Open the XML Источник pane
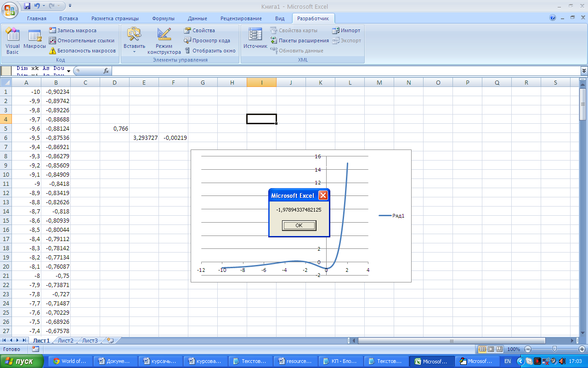 255,39
